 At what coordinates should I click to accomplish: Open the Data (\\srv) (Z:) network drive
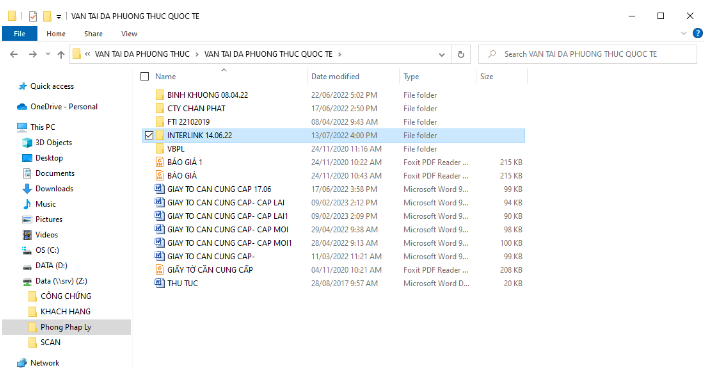point(61,281)
